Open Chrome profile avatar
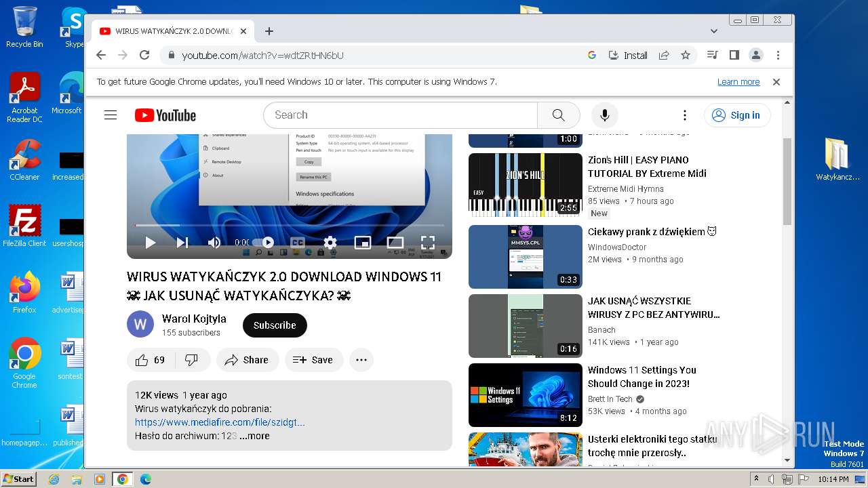This screenshot has height=488, width=868. [756, 56]
